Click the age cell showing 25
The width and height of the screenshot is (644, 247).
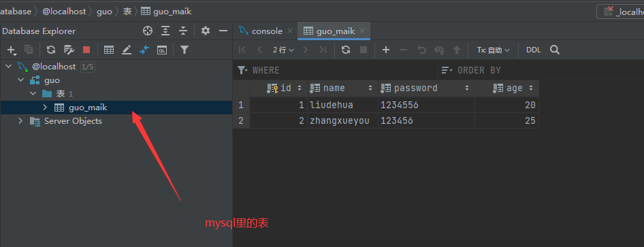[506, 120]
